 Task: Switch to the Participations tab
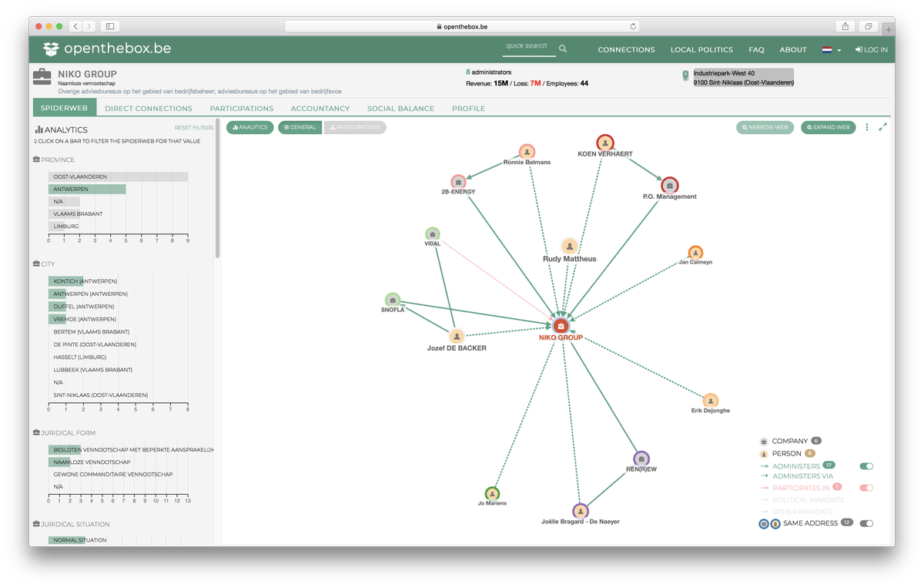point(242,109)
